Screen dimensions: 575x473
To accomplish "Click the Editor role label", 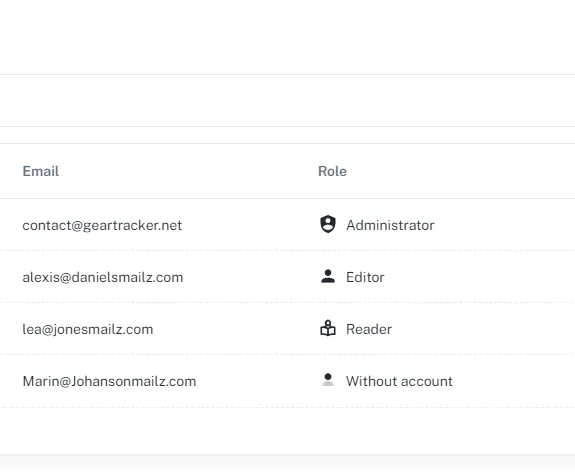I will pyautogui.click(x=365, y=277).
